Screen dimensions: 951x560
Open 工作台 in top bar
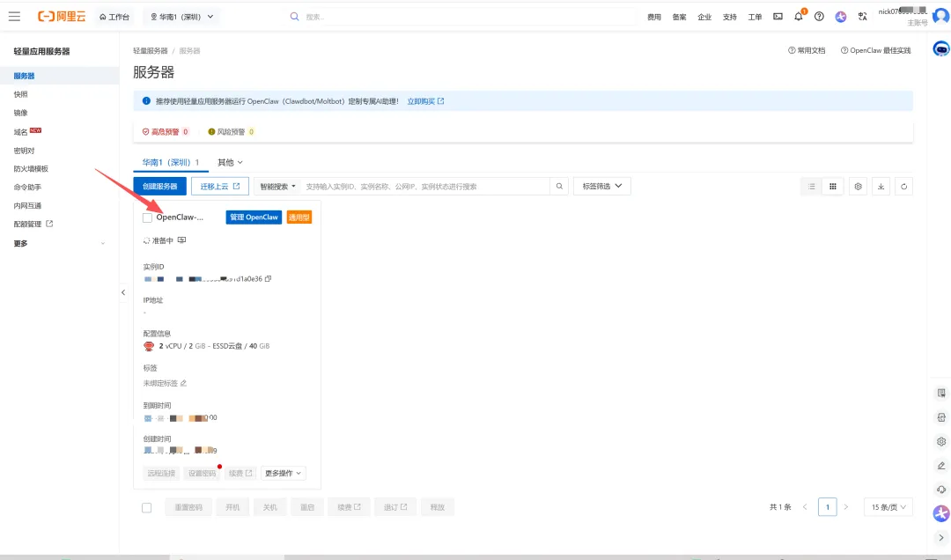point(114,17)
